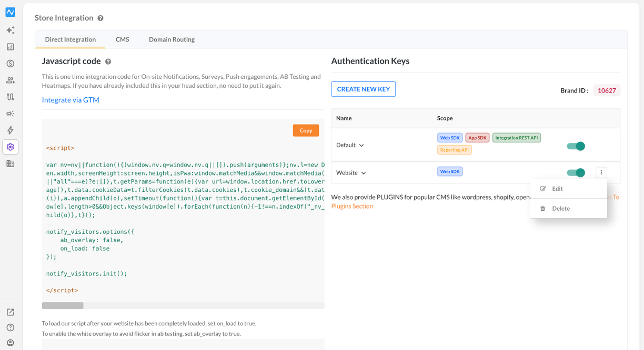644x350 pixels.
Task: Click the trash icon next to Delete
Action: [543, 209]
